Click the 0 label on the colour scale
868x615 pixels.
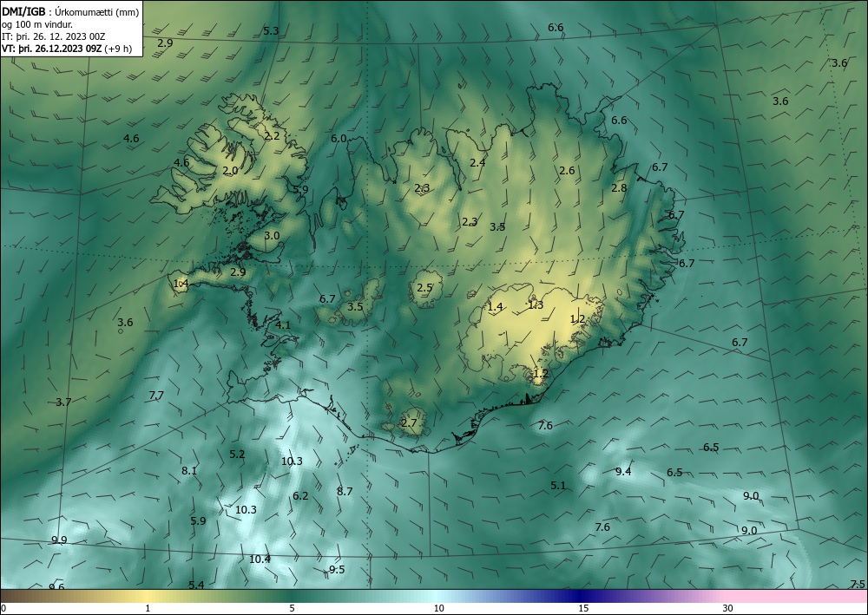3,609
